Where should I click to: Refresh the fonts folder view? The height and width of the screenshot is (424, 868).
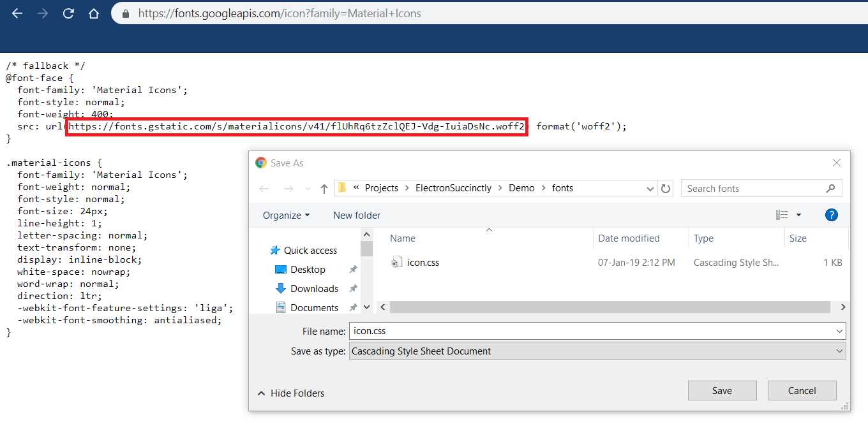(x=666, y=189)
